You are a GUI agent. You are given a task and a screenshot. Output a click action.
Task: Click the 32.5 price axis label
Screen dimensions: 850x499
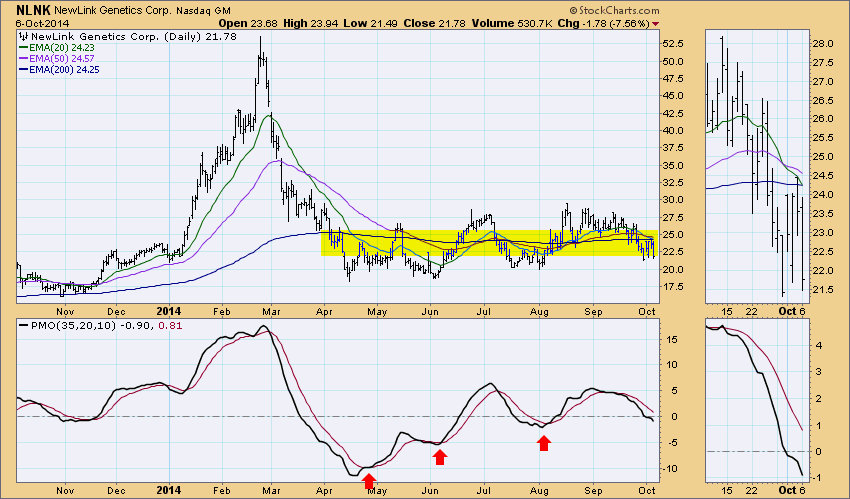pos(671,183)
